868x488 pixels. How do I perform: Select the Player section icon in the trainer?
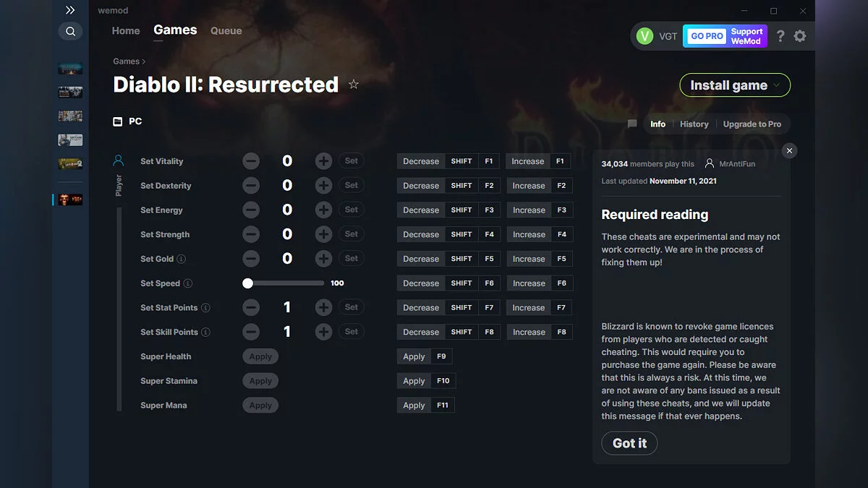[119, 160]
